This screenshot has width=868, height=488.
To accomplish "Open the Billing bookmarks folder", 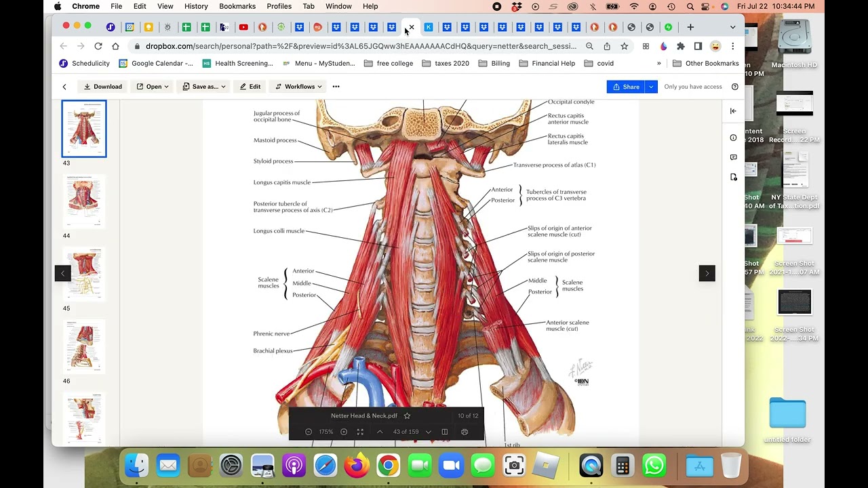I will coord(494,63).
